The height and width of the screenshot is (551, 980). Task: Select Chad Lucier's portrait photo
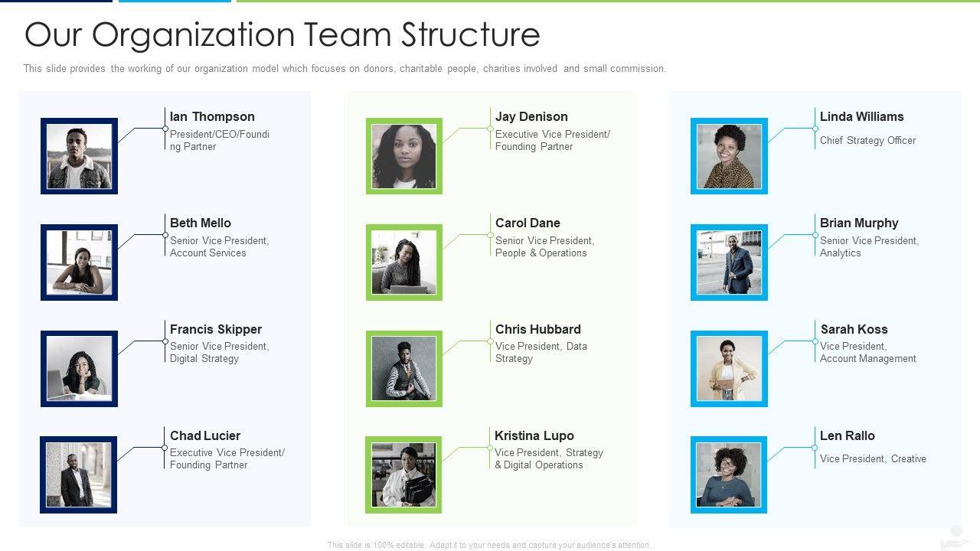tap(78, 474)
